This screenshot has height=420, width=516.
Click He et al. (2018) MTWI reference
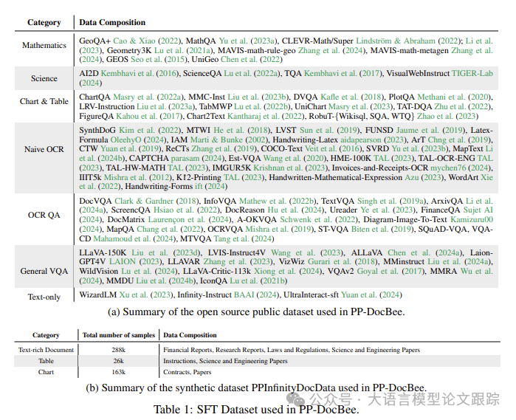[242, 131]
